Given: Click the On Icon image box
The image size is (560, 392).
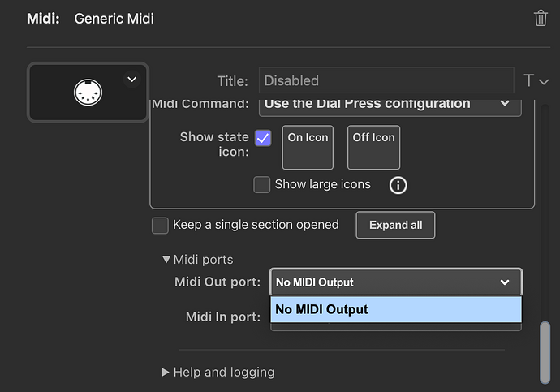Looking at the screenshot, I should tap(308, 147).
